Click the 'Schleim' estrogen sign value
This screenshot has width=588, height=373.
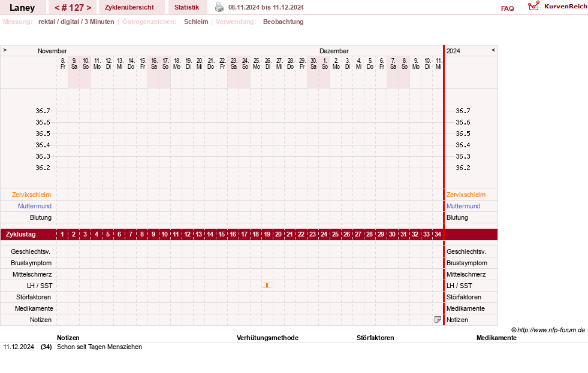click(x=196, y=22)
